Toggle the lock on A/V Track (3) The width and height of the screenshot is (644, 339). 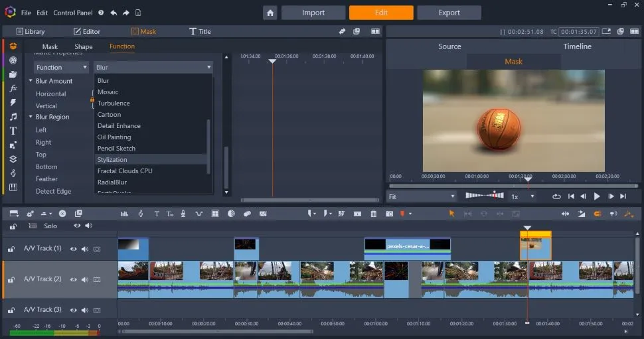coord(11,310)
